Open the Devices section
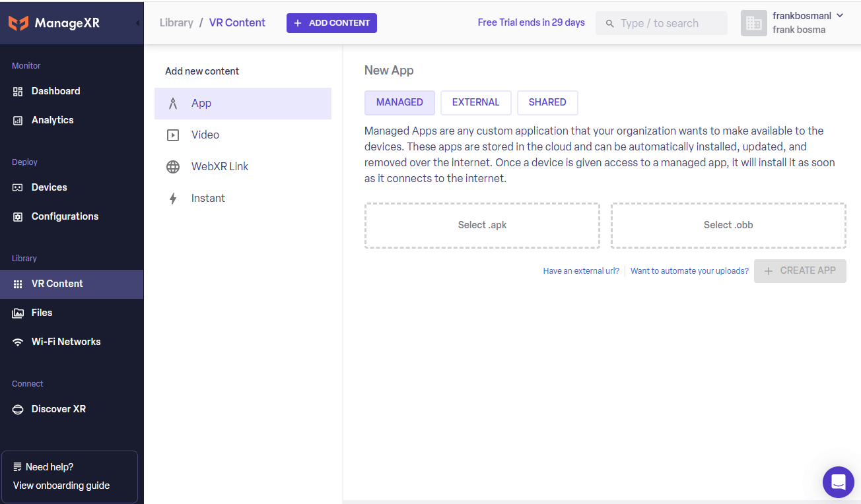 [x=71, y=188]
